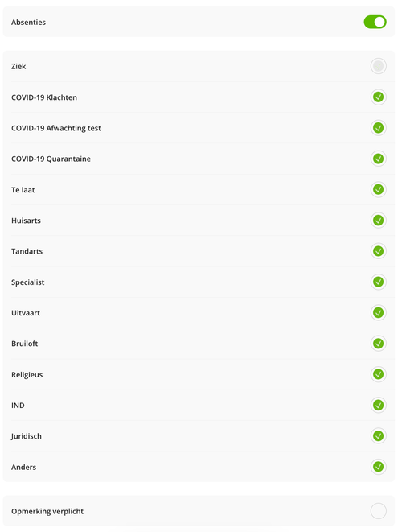Deselect COVID-19 Quarantaine option
This screenshot has height=532, width=402.
[378, 159]
